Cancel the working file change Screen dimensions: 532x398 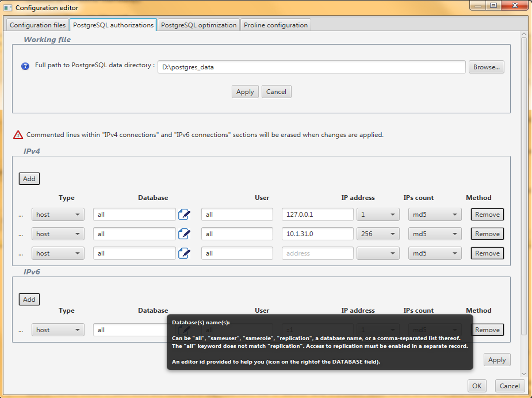[x=276, y=92]
